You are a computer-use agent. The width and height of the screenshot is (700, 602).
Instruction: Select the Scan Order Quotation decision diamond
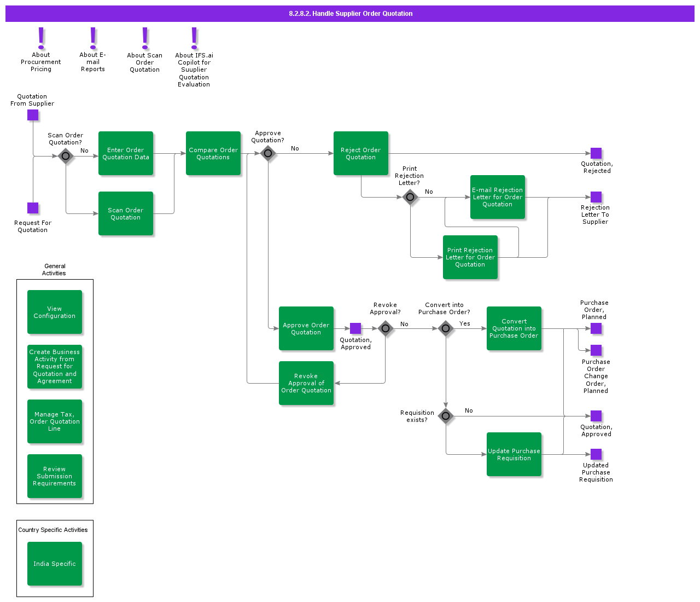[66, 156]
